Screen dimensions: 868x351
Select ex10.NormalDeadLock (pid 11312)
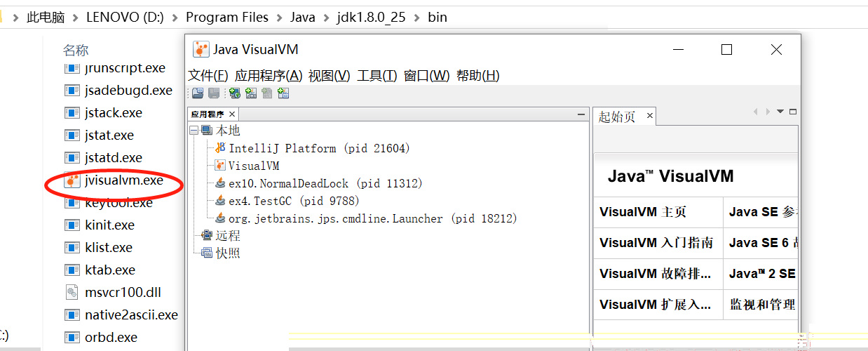pyautogui.click(x=325, y=183)
